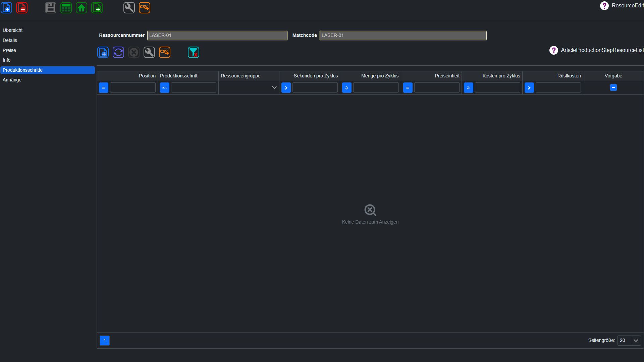
Task: Change Kosten pro Zyklus filter operator
Action: coord(468,88)
